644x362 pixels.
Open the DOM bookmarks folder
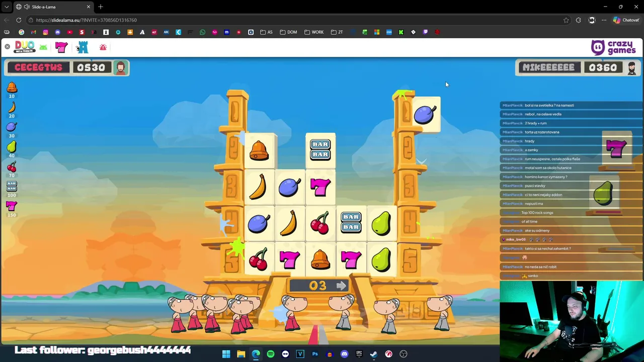coord(289,32)
